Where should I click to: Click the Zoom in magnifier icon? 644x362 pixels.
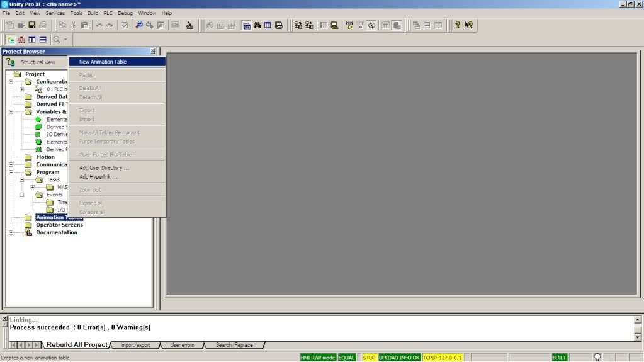tap(139, 25)
